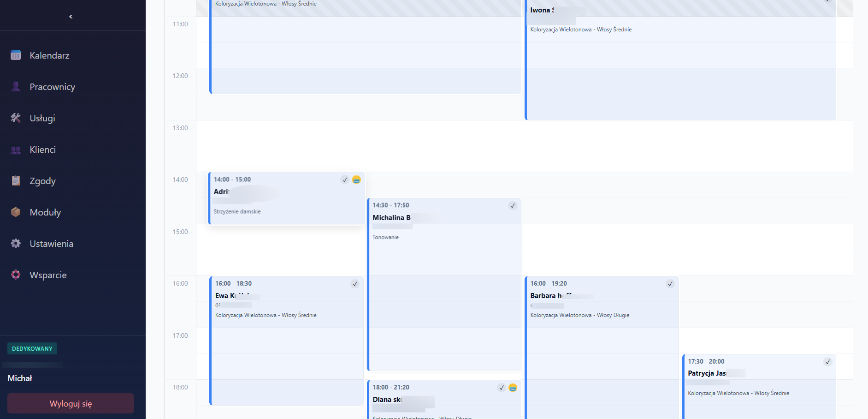The width and height of the screenshot is (868, 419).
Task: Open the Ustawienia menu item
Action: 52,244
